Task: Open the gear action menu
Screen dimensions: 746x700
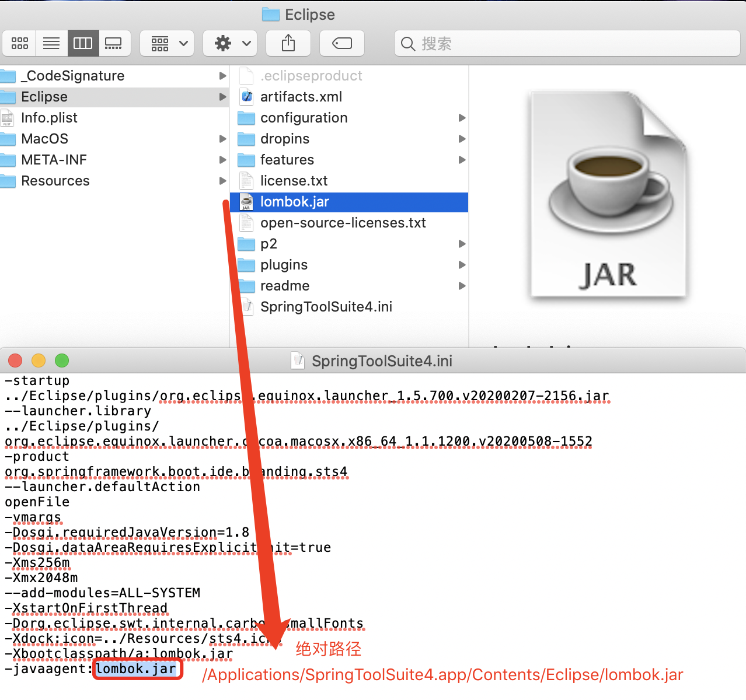Action: (230, 43)
